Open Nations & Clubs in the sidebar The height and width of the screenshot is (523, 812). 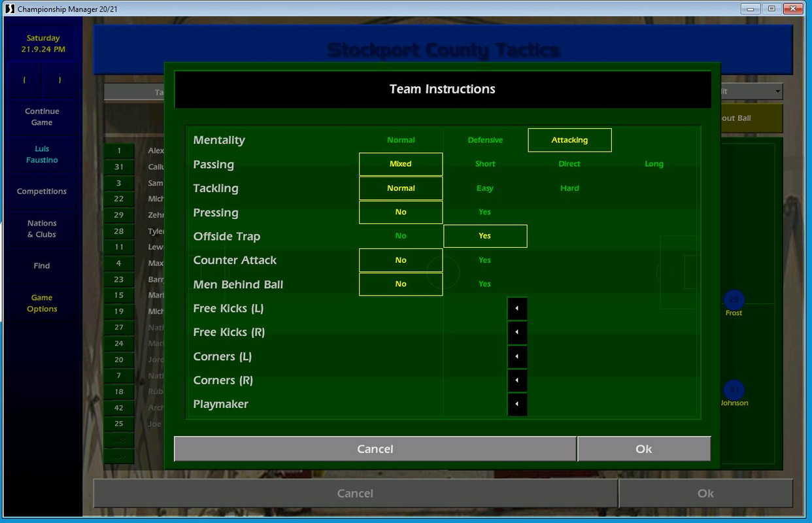(x=42, y=229)
